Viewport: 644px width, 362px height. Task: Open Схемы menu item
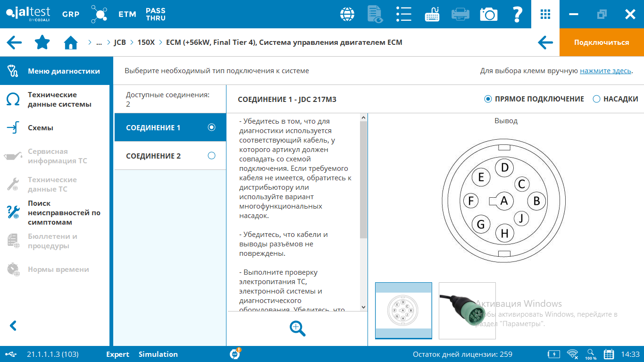[x=55, y=128]
